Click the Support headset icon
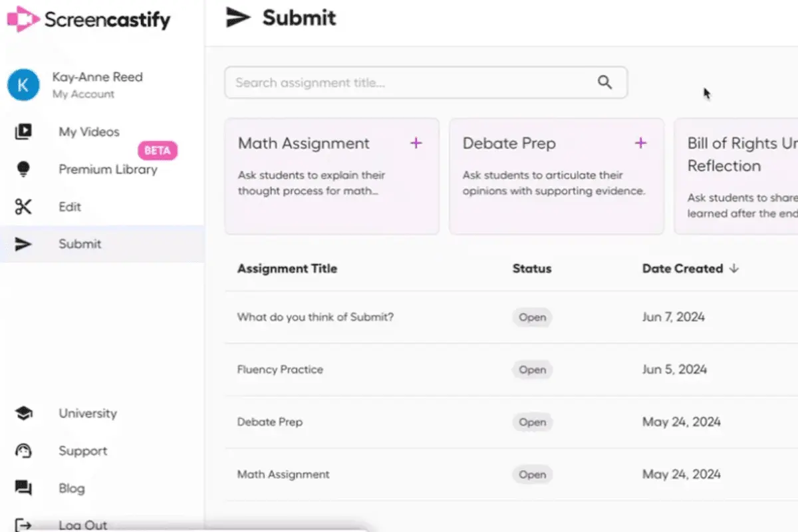Image resolution: width=798 pixels, height=532 pixels. pos(23,451)
